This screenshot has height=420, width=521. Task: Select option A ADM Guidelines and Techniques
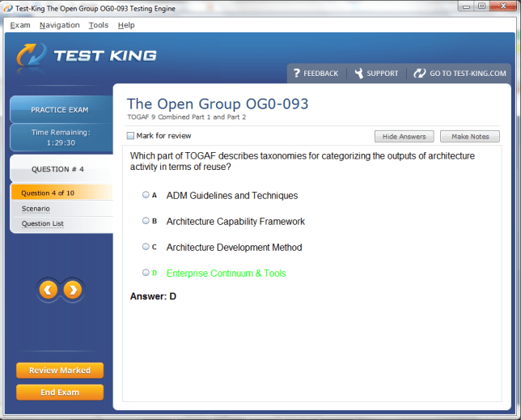[146, 195]
